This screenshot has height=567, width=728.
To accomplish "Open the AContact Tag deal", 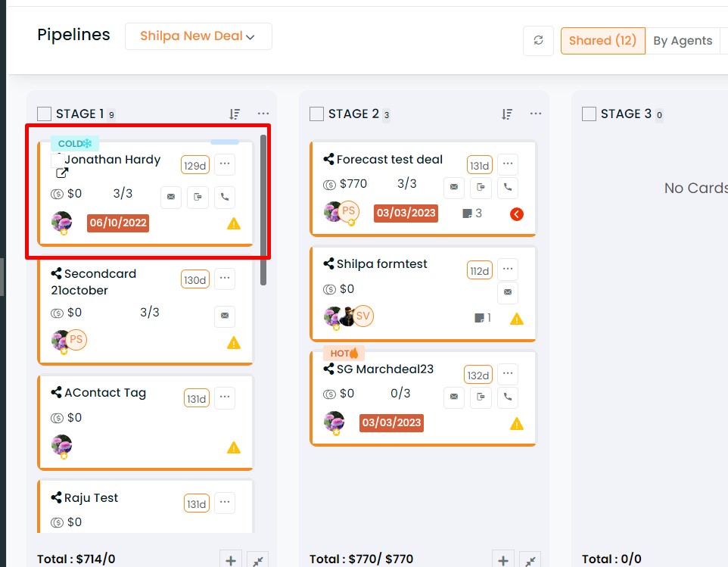I will (105, 393).
